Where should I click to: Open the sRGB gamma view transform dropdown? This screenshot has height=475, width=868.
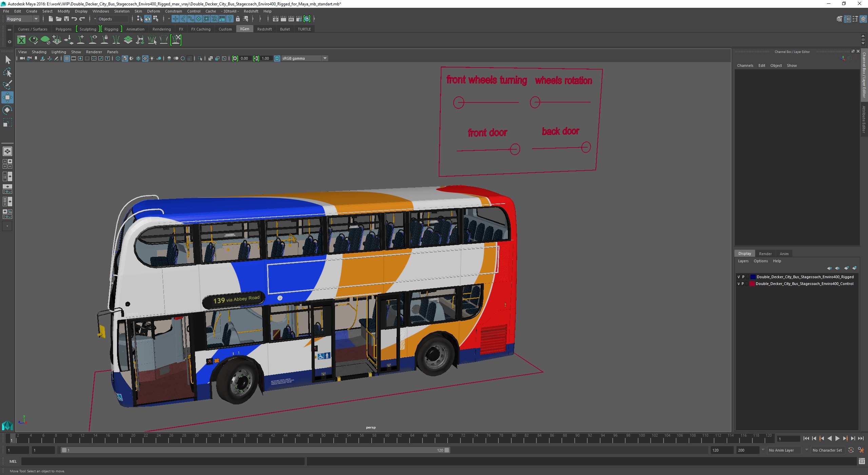click(304, 58)
